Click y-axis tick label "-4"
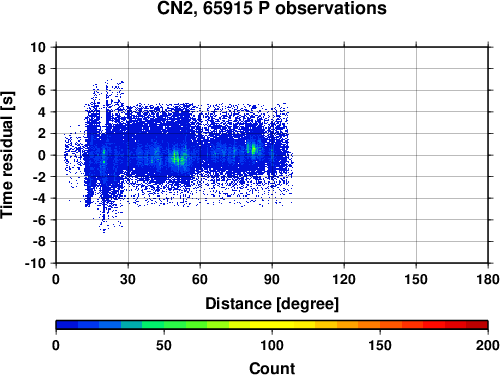Viewport: 500px width, 375px height. pos(39,198)
